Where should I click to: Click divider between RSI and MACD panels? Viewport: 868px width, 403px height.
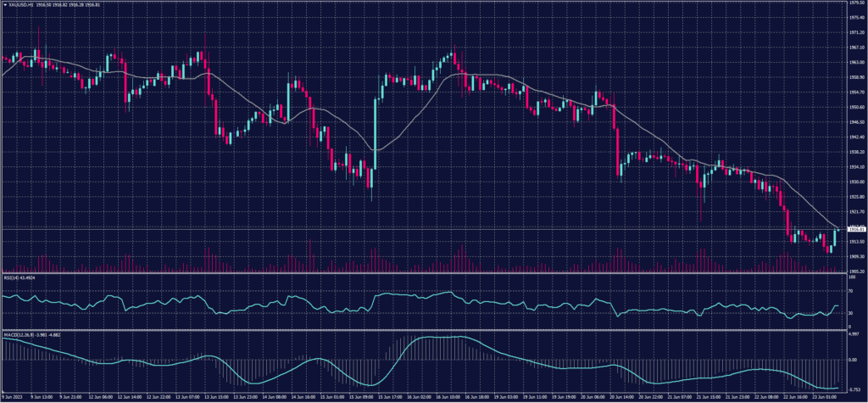[424, 329]
